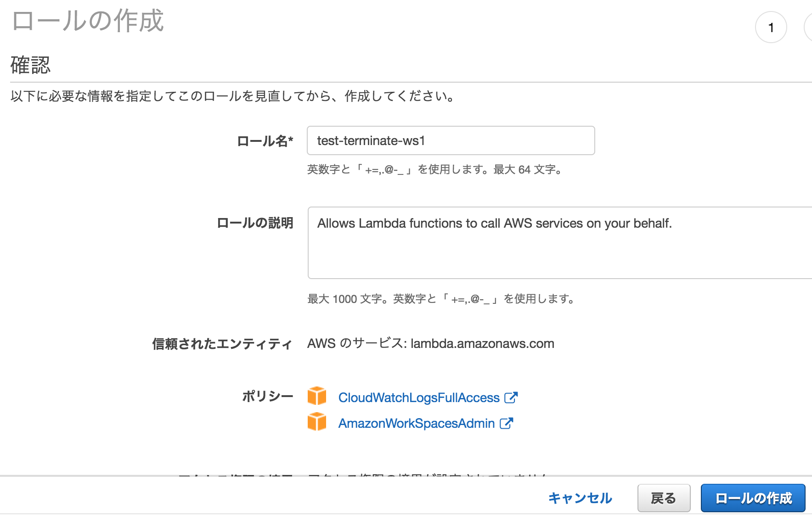This screenshot has height=515, width=812.
Task: Click the 信頼されたエンティティ label
Action: pos(222,344)
